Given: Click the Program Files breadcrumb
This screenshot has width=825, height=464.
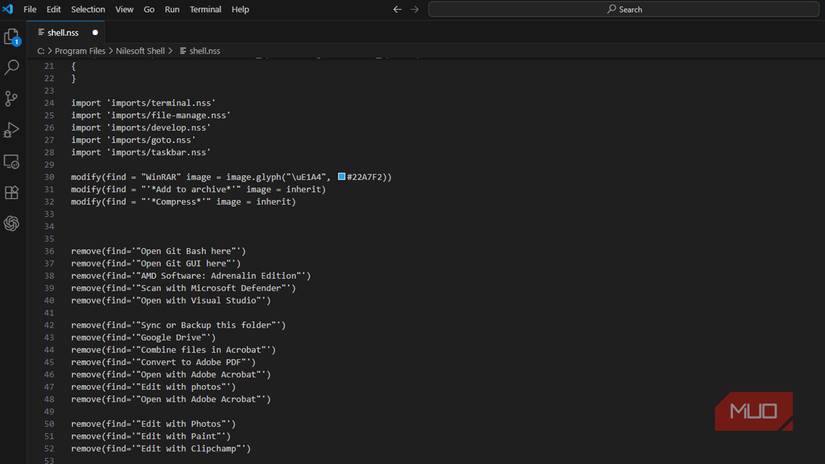Looking at the screenshot, I should pos(80,51).
